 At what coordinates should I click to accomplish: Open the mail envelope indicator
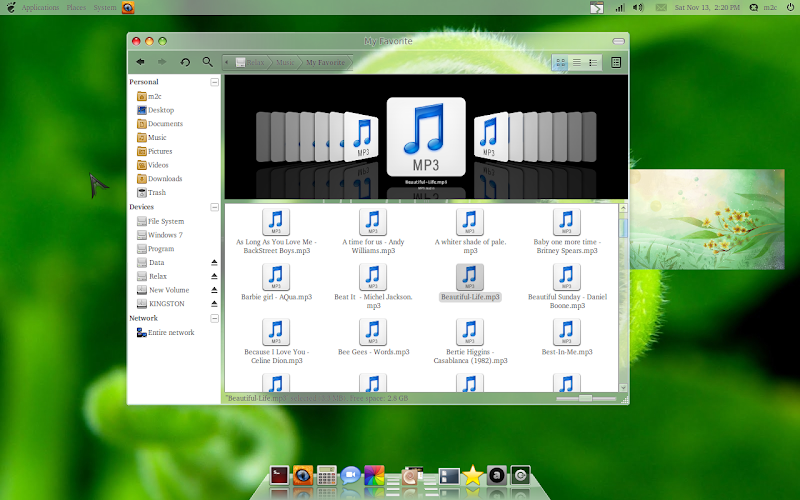(x=661, y=7)
